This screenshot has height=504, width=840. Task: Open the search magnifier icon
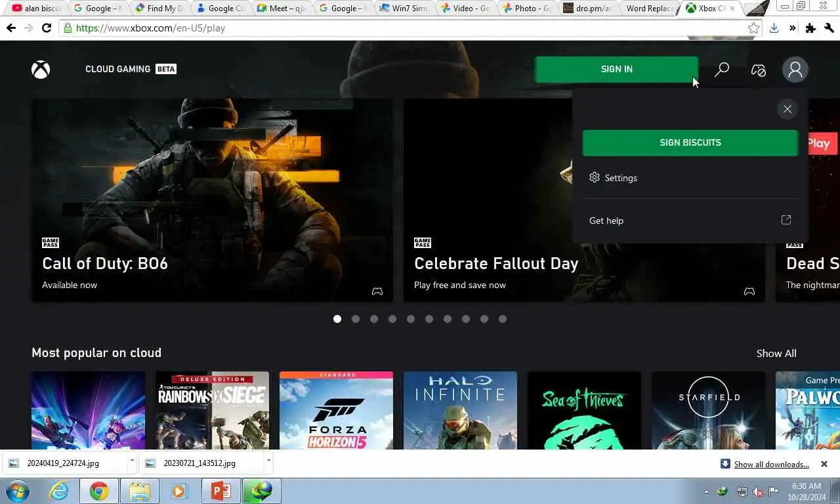(x=722, y=70)
